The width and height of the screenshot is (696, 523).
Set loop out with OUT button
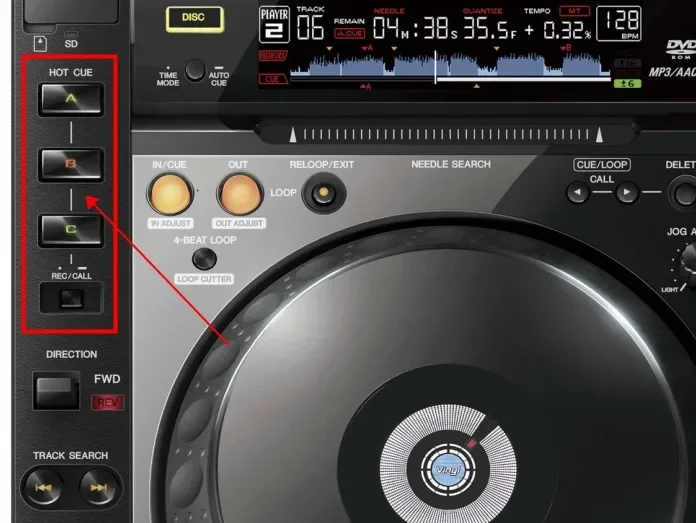[240, 194]
